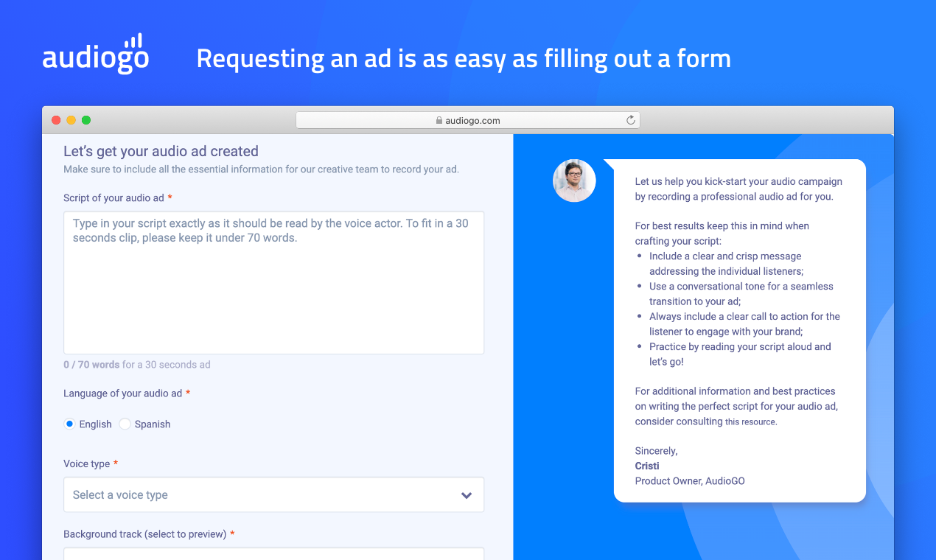The height and width of the screenshot is (560, 936).
Task: Click the audiogo.com address bar
Action: [x=468, y=120]
